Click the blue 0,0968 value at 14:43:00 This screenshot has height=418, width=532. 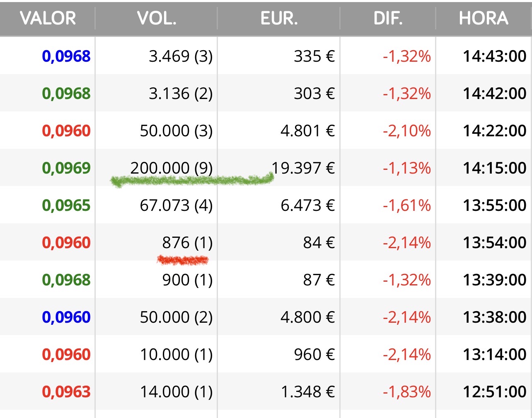tap(66, 56)
